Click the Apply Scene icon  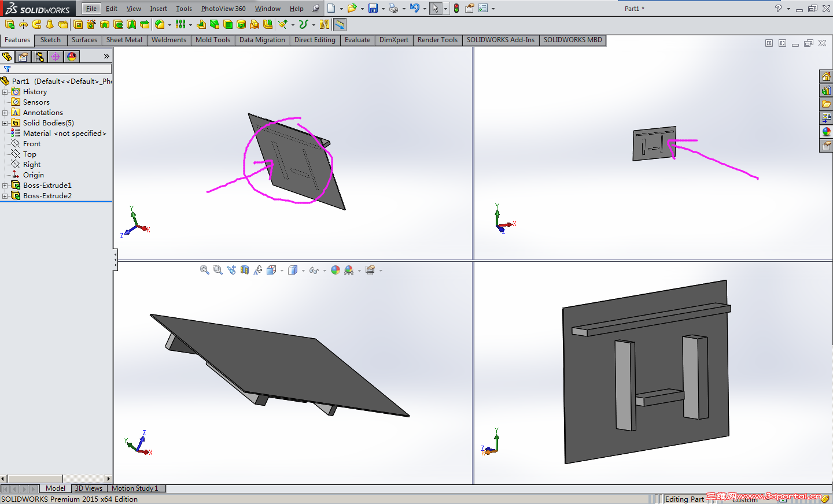pyautogui.click(x=349, y=270)
